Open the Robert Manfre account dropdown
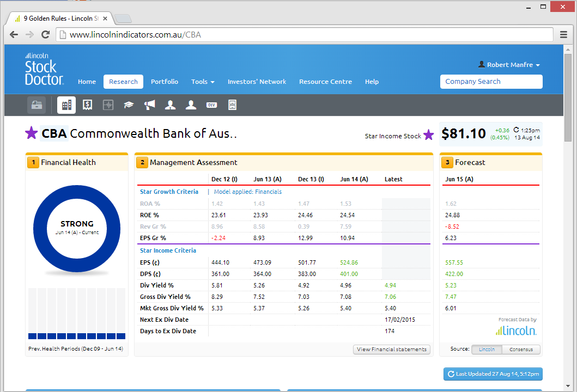Viewport: 577px width, 392px height. point(509,65)
